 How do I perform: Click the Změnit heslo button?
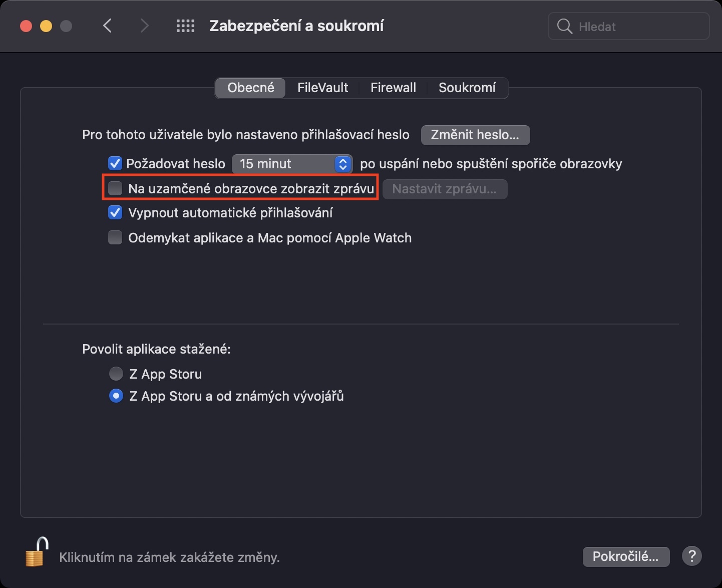475,135
